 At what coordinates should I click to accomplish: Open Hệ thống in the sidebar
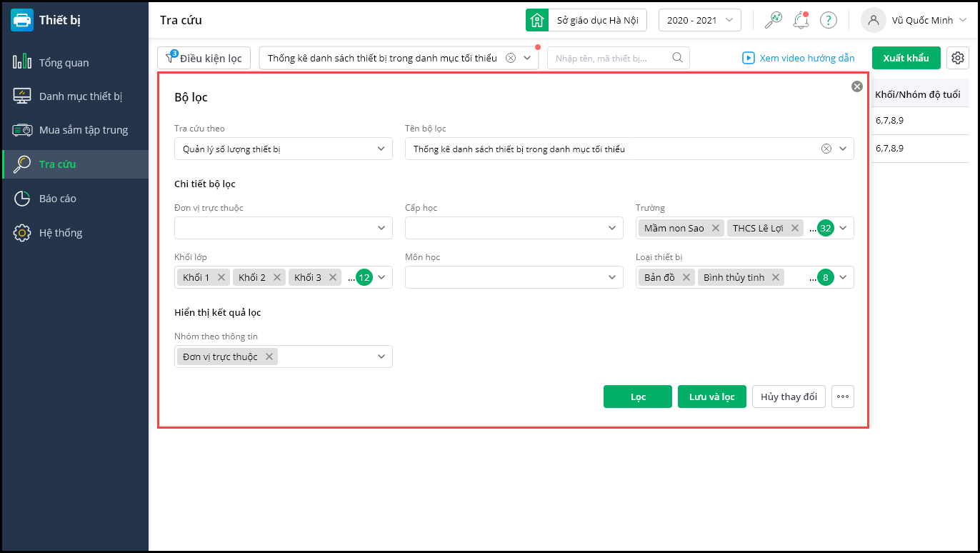coord(74,233)
